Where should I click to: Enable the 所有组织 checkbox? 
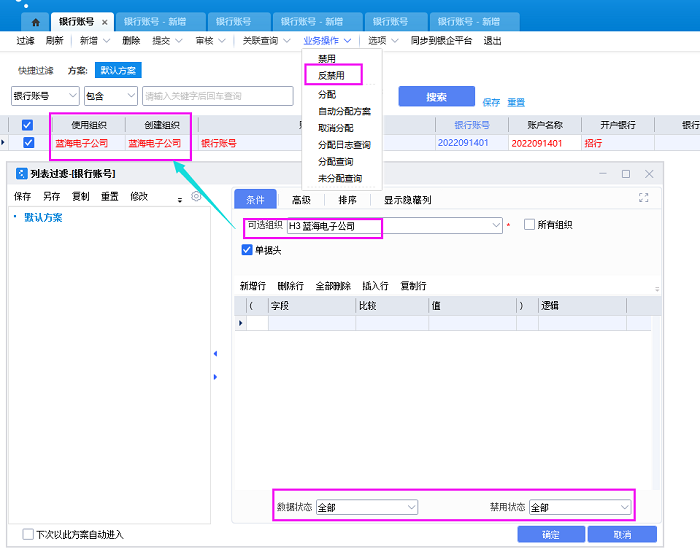click(530, 225)
